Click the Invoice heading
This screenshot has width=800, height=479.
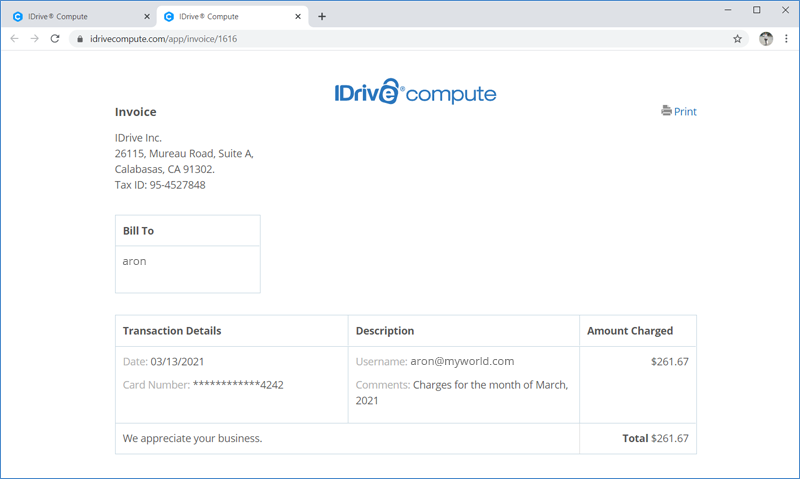tap(136, 112)
